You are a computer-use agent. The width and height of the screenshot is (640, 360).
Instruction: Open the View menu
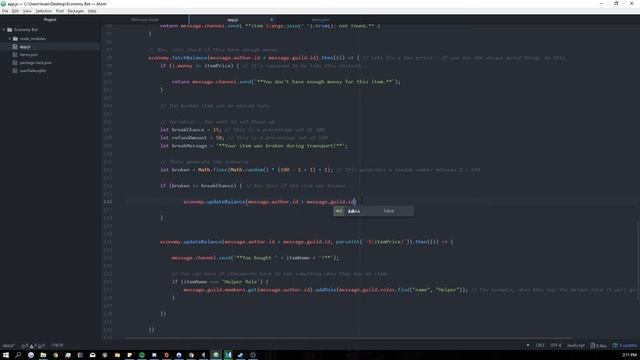click(x=27, y=11)
